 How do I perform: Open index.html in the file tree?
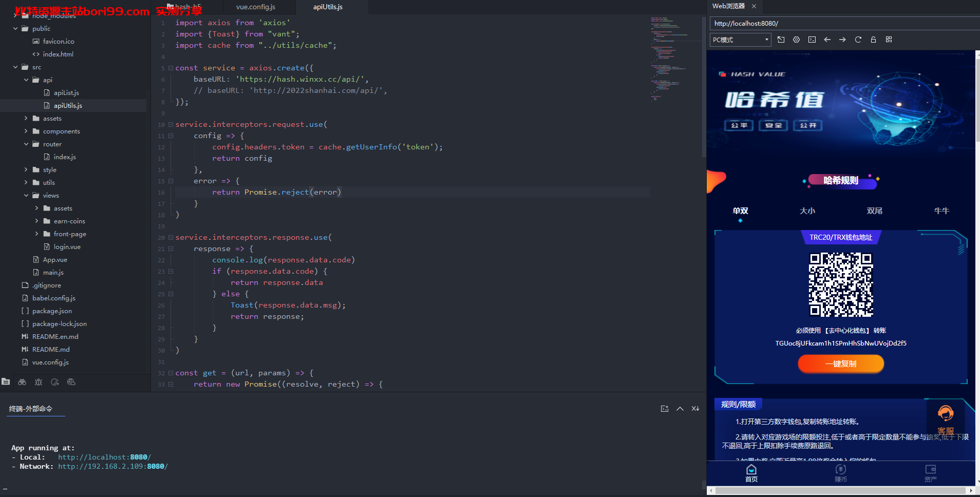58,54
